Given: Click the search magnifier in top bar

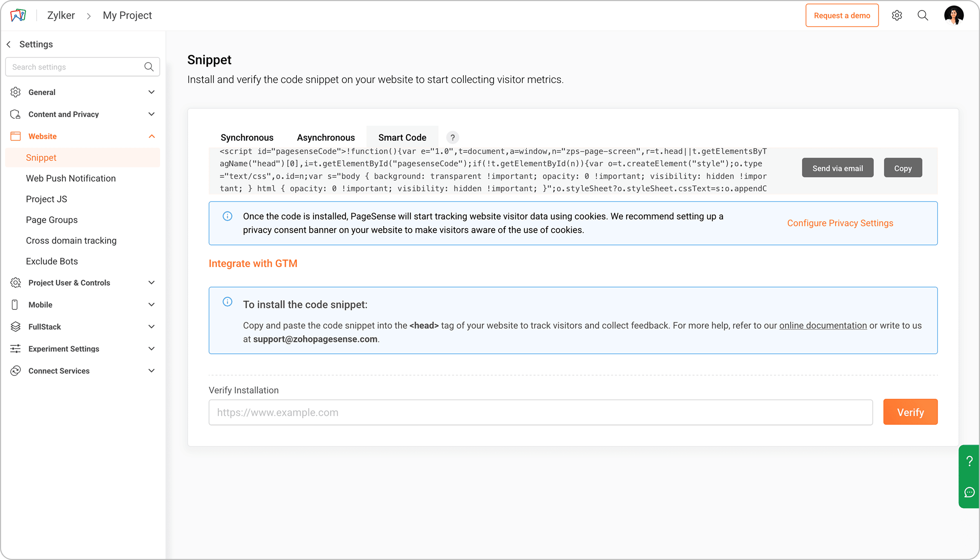Looking at the screenshot, I should (923, 16).
